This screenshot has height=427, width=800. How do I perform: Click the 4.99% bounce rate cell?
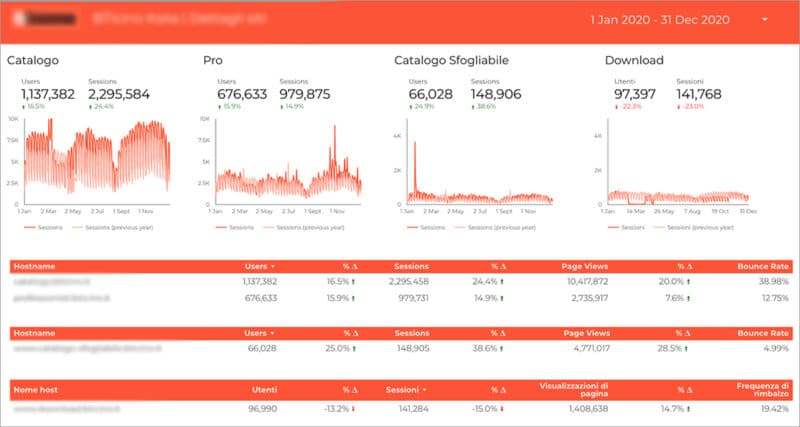(x=777, y=349)
